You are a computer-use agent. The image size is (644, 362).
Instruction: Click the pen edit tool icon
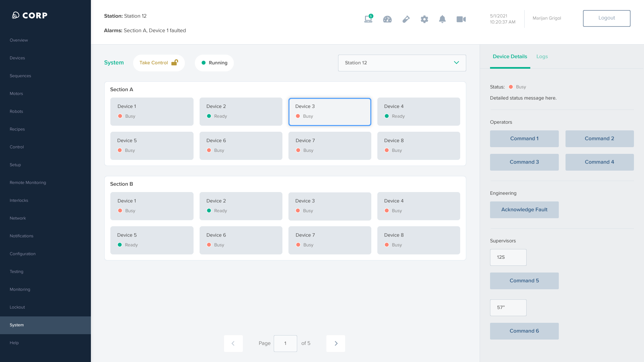(x=406, y=19)
